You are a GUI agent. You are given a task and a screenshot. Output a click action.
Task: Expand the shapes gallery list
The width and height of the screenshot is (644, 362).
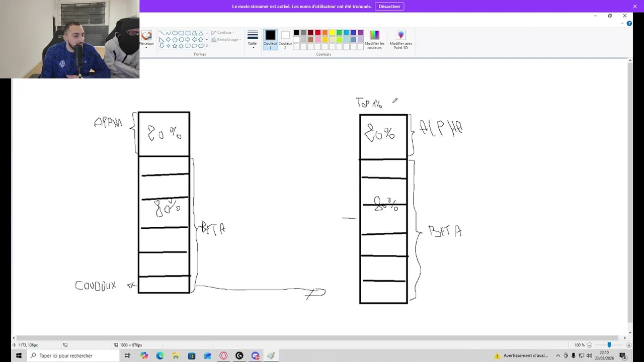207,46
